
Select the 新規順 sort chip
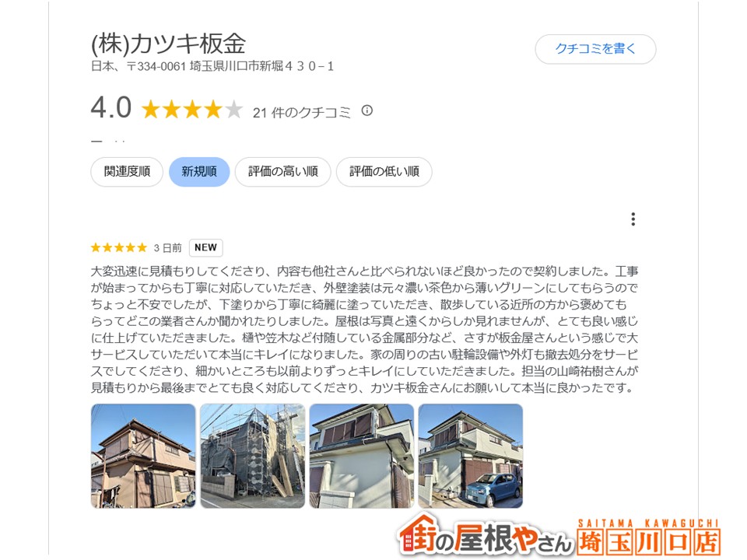point(199,171)
